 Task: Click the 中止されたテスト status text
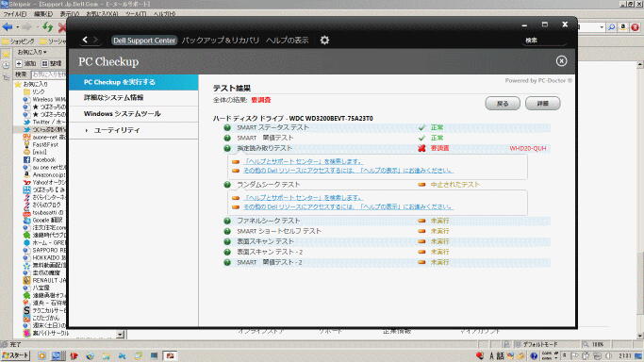(454, 185)
